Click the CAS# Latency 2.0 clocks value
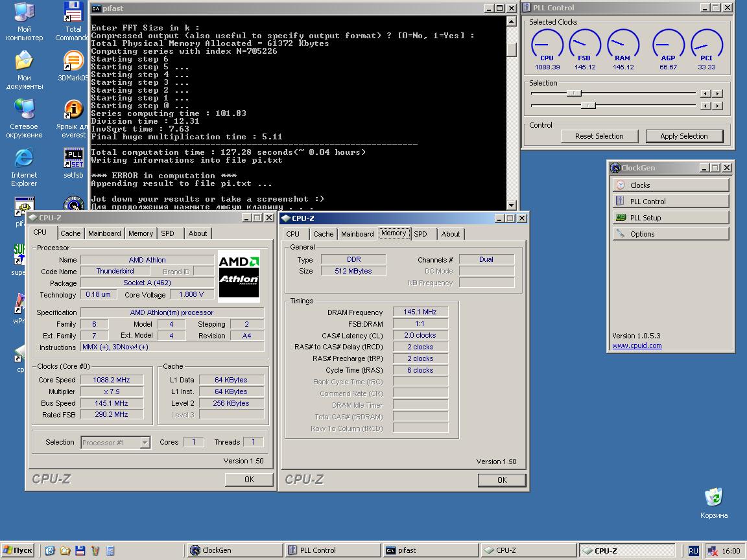 (420, 335)
